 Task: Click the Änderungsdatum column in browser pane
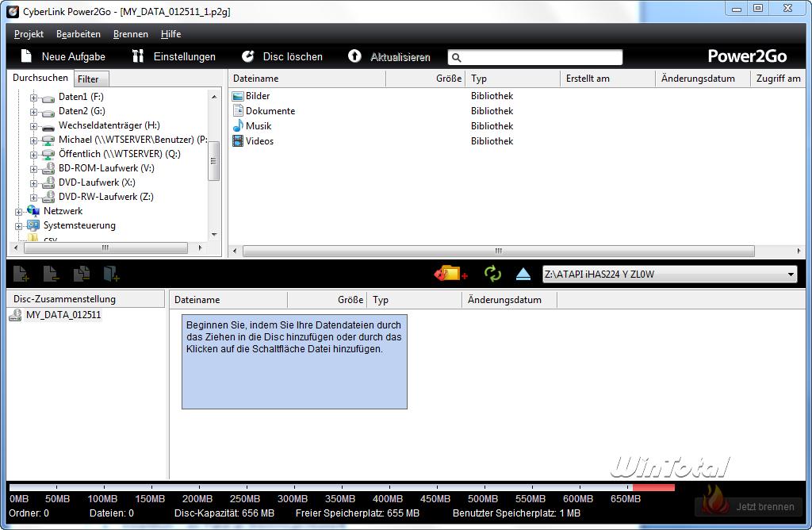703,79
